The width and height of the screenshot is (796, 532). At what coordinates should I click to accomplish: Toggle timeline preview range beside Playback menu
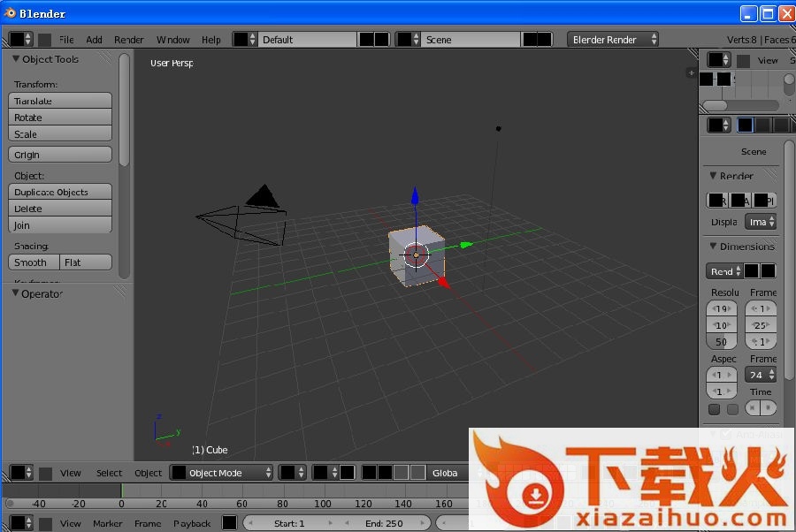pyautogui.click(x=229, y=523)
